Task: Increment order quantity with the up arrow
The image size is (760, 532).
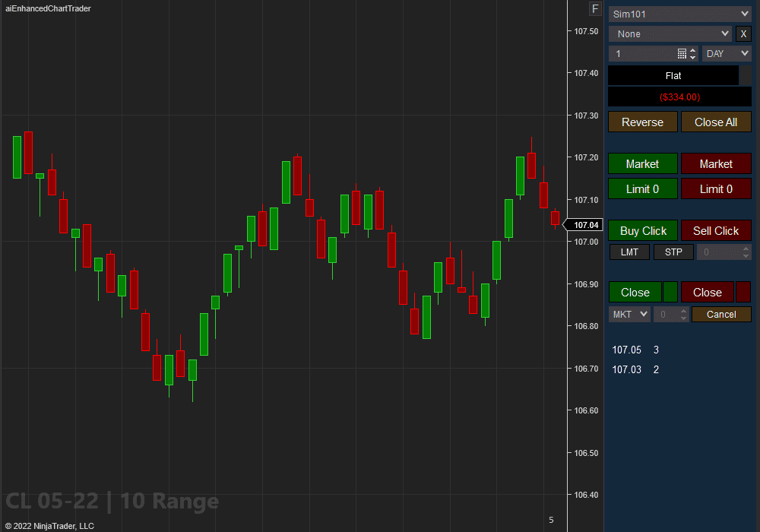Action: coord(692,49)
